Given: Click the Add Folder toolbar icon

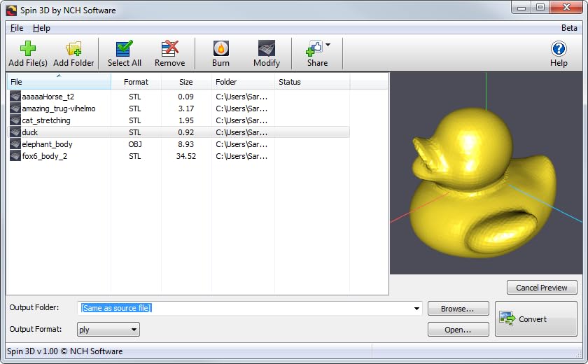Looking at the screenshot, I should [x=73, y=48].
